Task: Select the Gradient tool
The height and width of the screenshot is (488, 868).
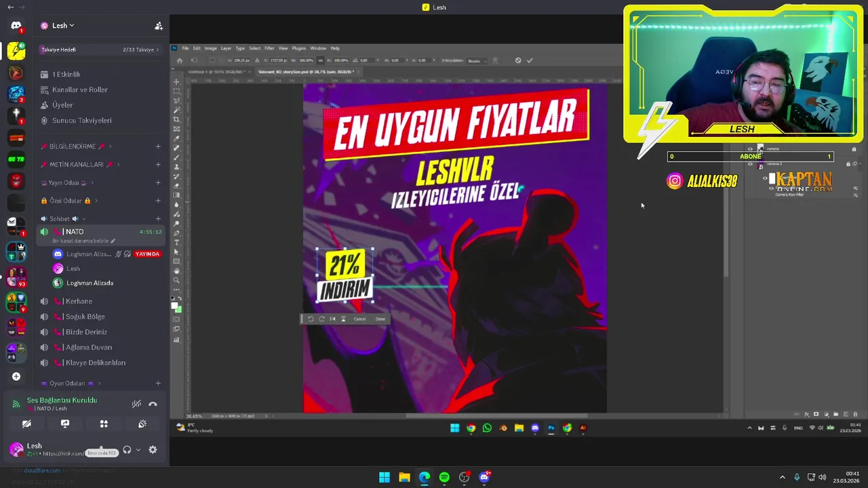Action: coord(177,195)
